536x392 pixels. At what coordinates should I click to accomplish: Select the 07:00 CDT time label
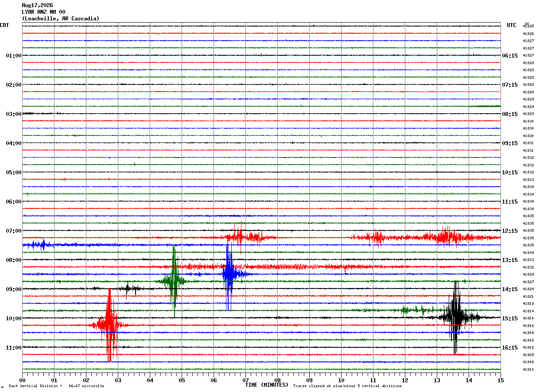tap(14, 231)
